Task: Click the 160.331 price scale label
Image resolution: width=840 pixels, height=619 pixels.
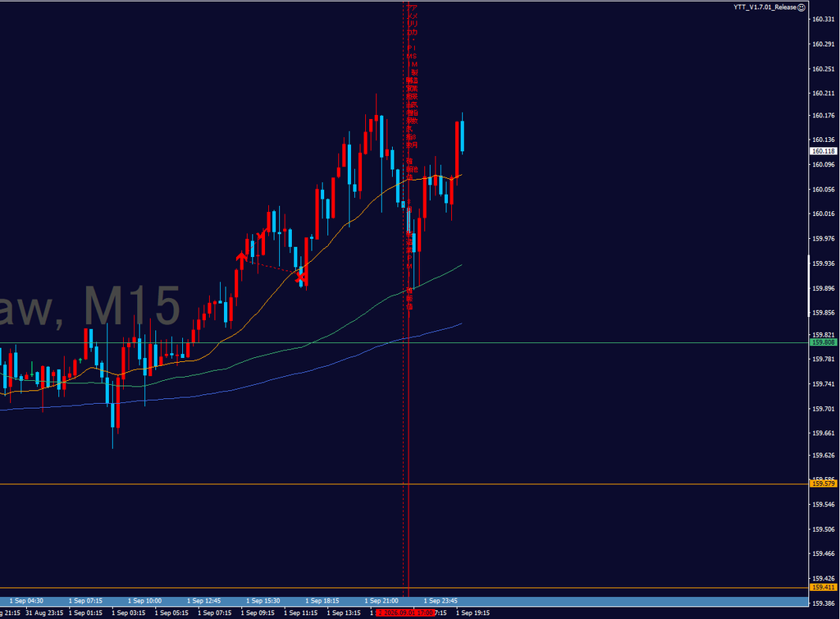Action: pyautogui.click(x=824, y=20)
